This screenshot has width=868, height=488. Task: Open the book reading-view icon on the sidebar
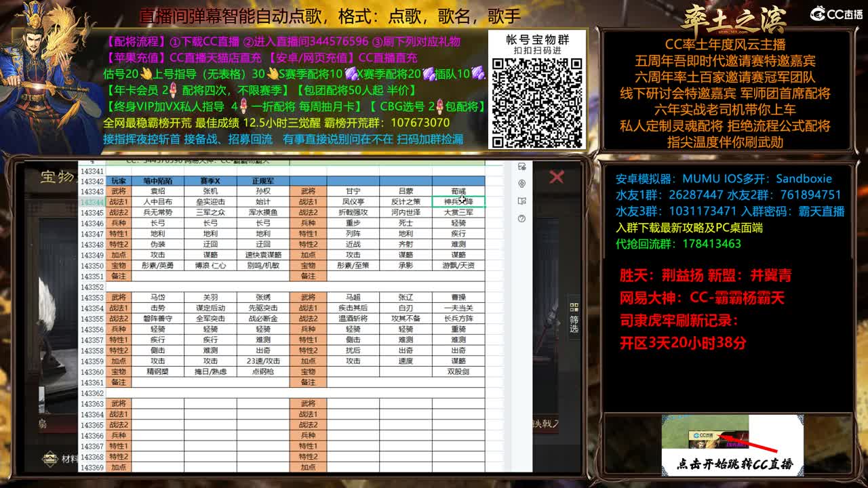(522, 201)
